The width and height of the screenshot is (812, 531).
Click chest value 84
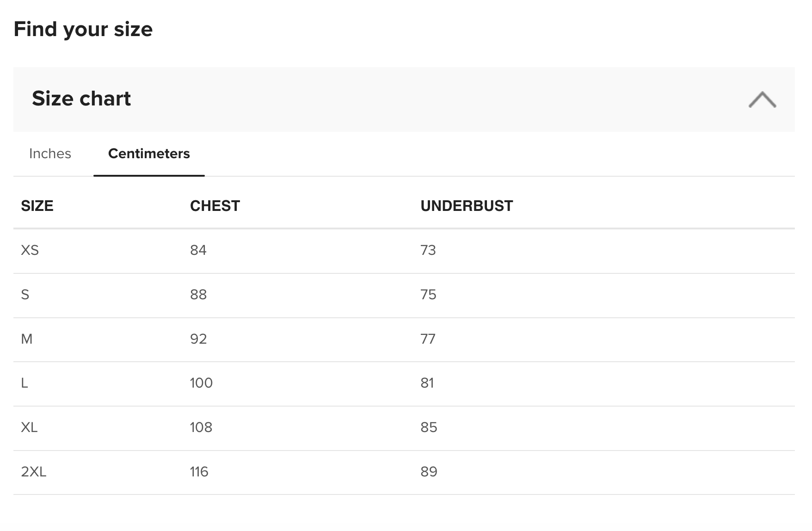coord(198,250)
